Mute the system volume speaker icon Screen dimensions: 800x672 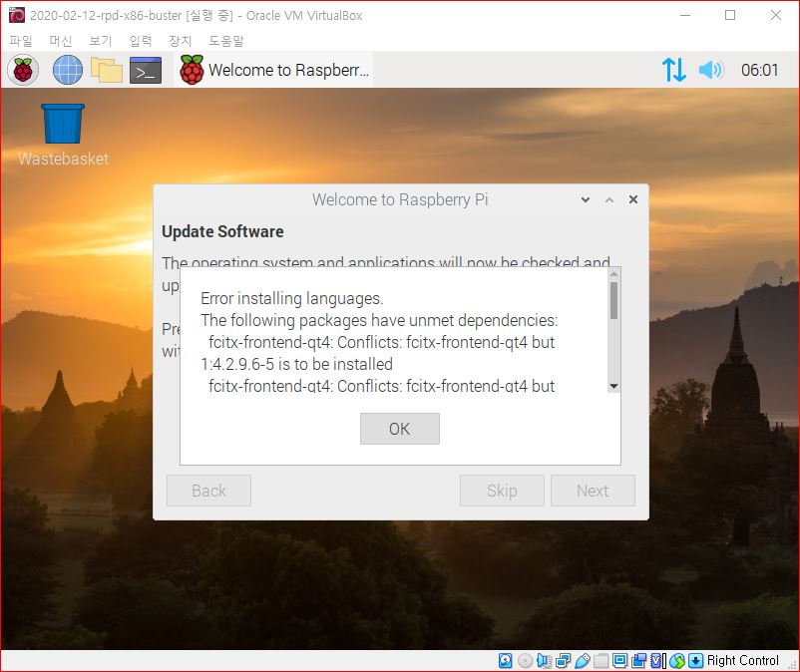710,70
